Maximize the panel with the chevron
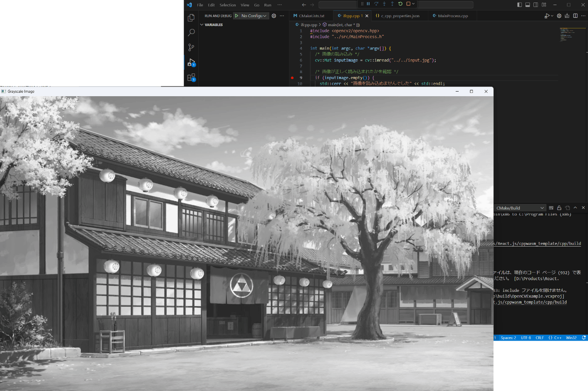The image size is (588, 391). pyautogui.click(x=575, y=208)
